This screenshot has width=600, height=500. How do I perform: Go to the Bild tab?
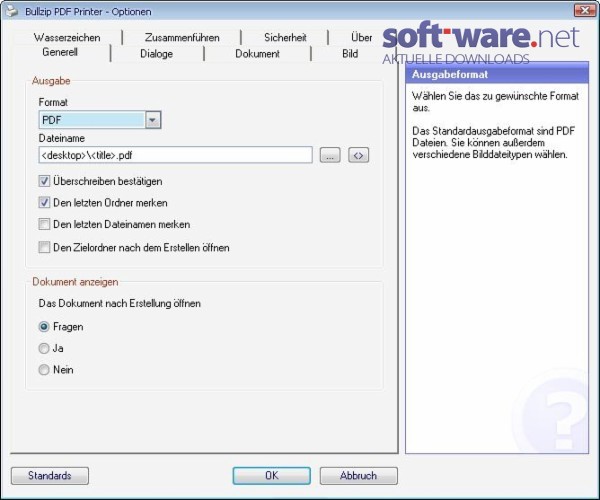click(x=350, y=54)
